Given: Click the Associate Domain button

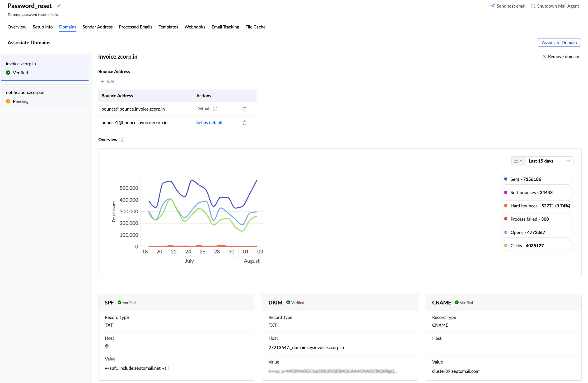Looking at the screenshot, I should click(559, 42).
